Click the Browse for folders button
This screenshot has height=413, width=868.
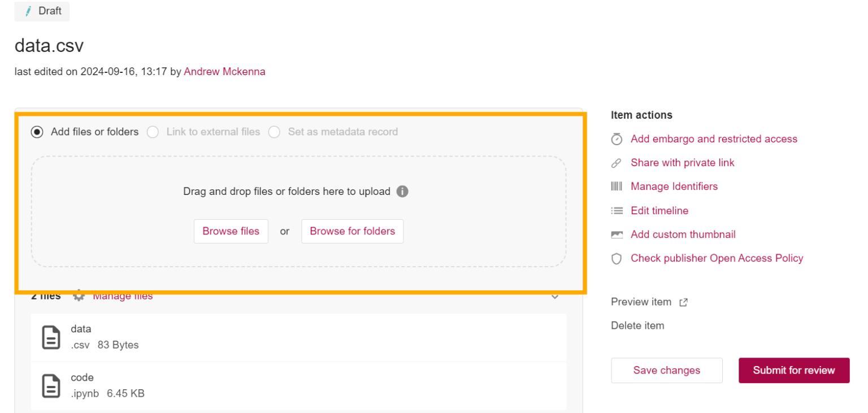[352, 231]
